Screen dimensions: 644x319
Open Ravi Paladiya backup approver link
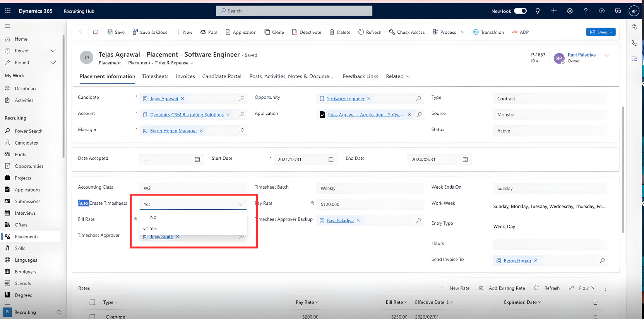tap(340, 221)
